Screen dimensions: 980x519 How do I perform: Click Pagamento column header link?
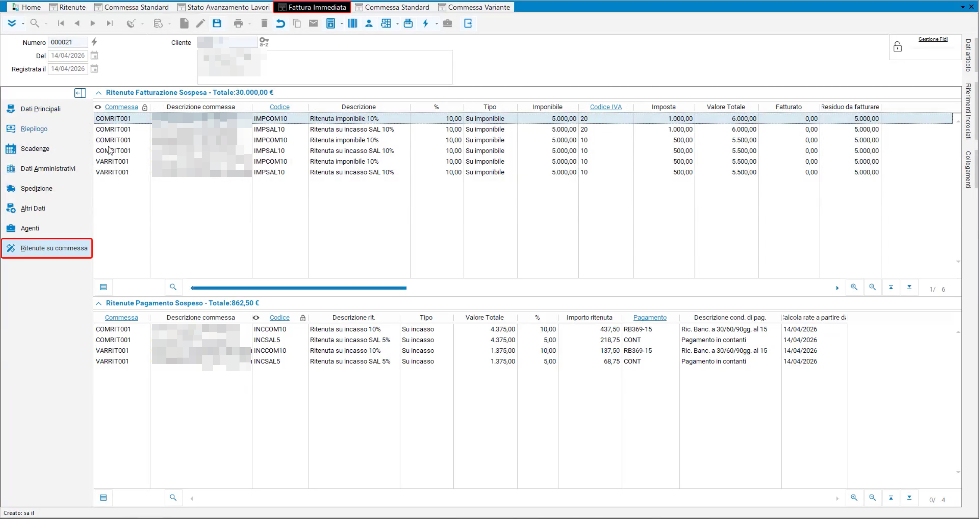(x=649, y=317)
